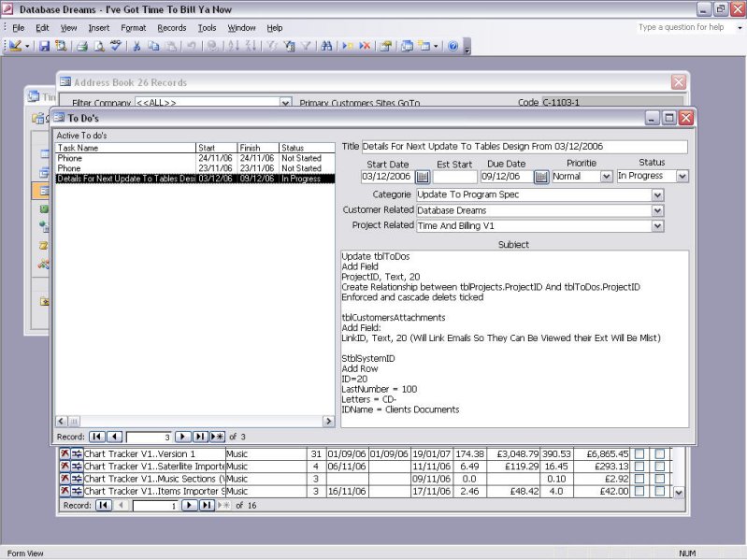747x560 pixels.
Task: Click the Find binoculars icon
Action: tap(327, 46)
